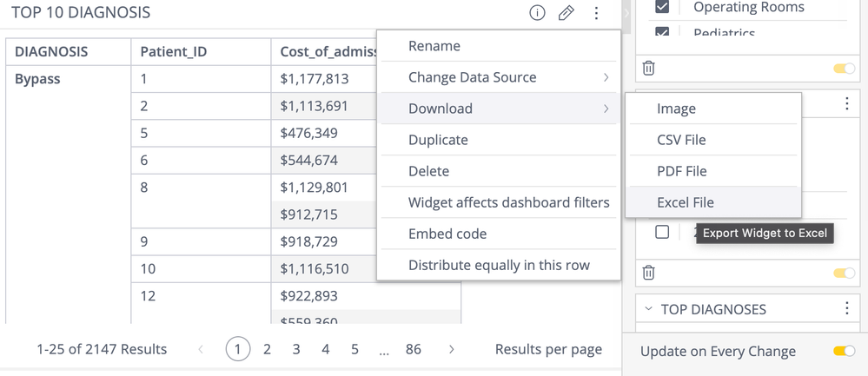The height and width of the screenshot is (376, 868).
Task: Go to results page 3
Action: [x=296, y=349]
